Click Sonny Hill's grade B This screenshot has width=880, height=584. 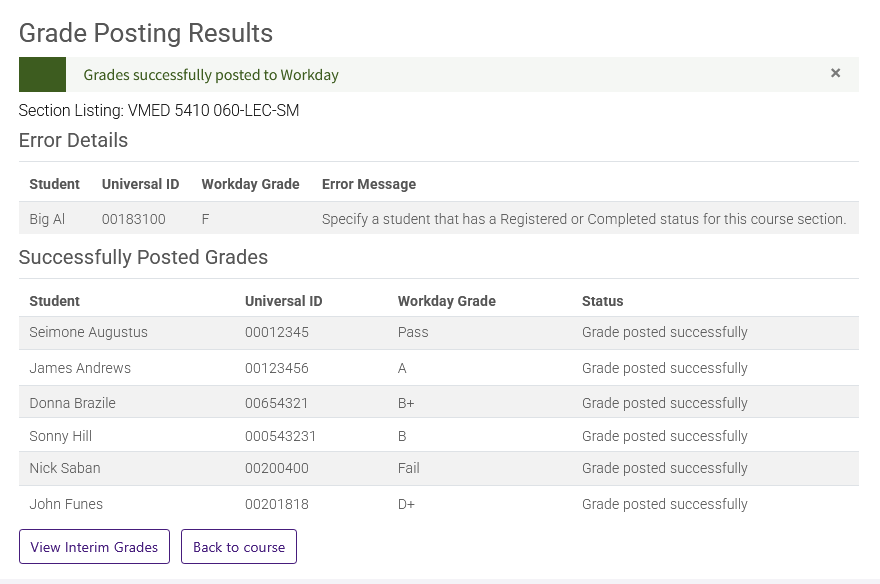point(402,436)
